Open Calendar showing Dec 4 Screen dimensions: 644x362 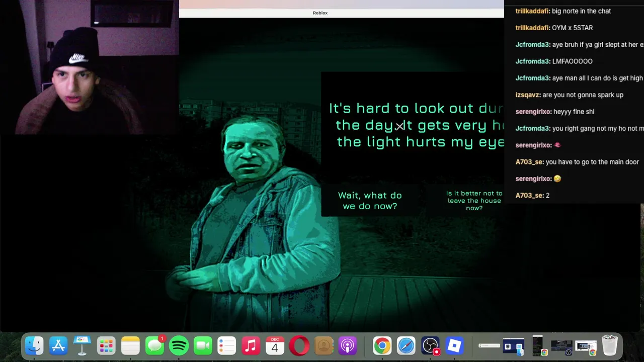coord(275,346)
